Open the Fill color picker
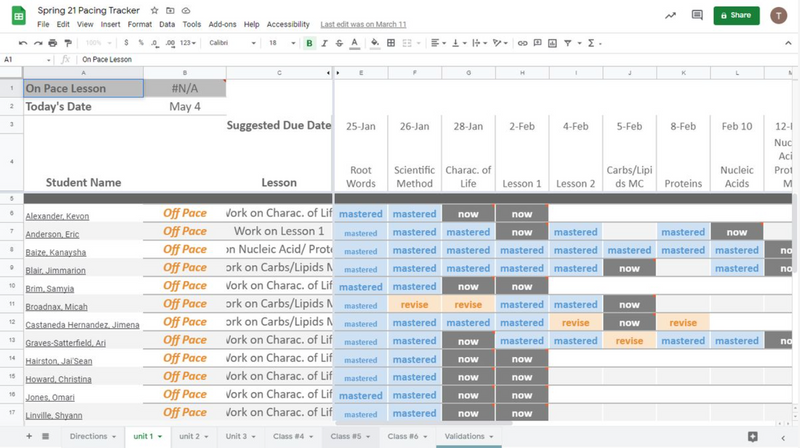 click(375, 43)
